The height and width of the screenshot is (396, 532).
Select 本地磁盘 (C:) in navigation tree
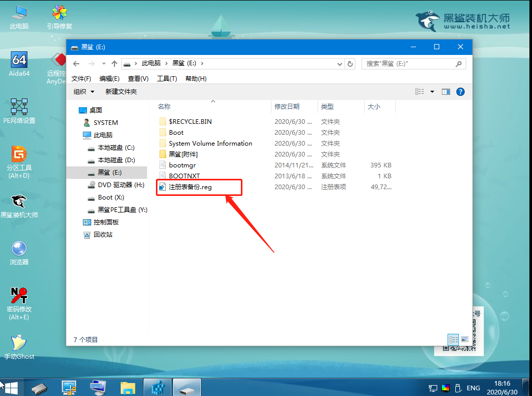111,148
